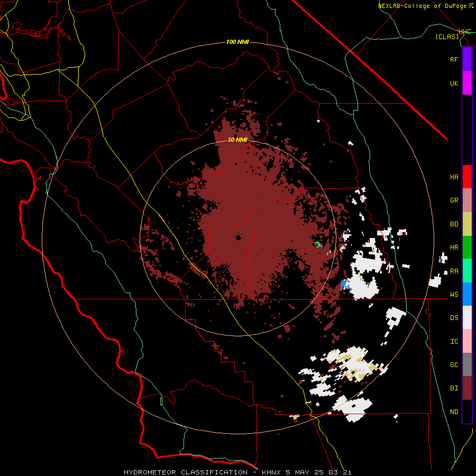Click the '[CLAS]' legend unit text
Screen dimensions: 476x476
coord(447,36)
